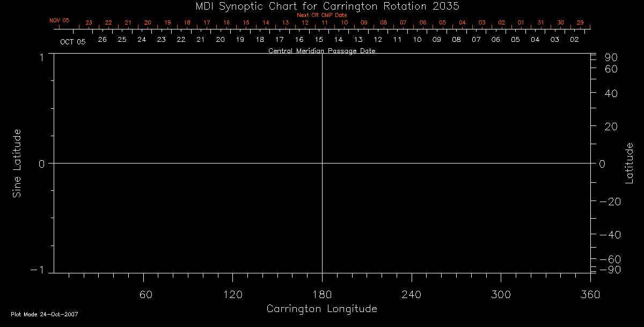Click the "-1" label on the sine latitude axis
644x327 pixels.
pos(38,271)
